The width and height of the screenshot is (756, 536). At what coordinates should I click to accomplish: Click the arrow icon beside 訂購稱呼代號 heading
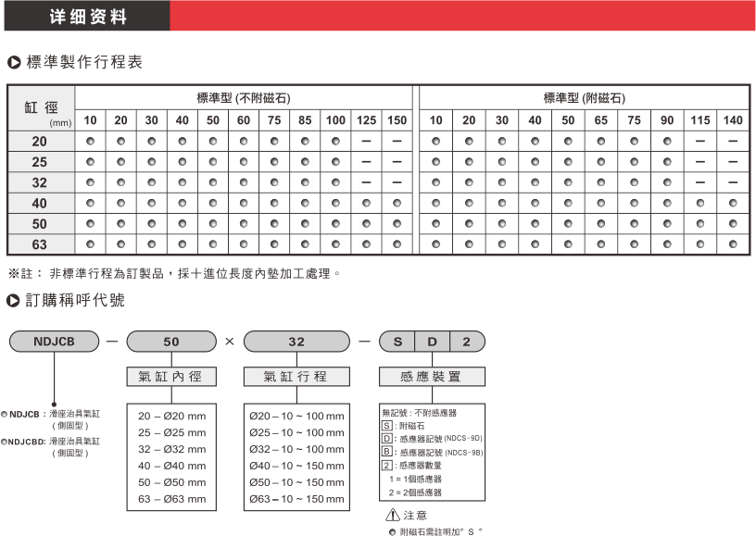(x=14, y=301)
